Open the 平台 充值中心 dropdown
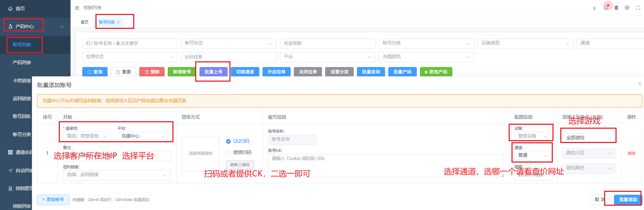The image size is (644, 210). coord(143,136)
